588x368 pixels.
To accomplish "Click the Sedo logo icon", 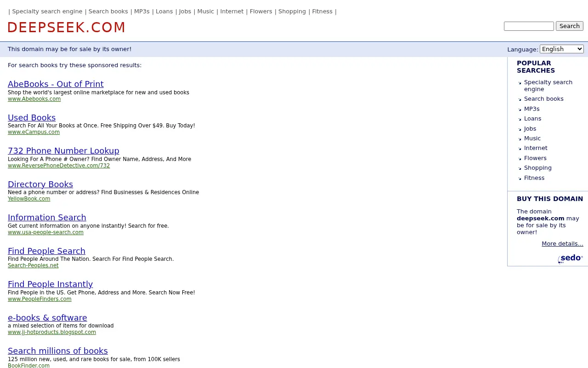I will [x=571, y=259].
